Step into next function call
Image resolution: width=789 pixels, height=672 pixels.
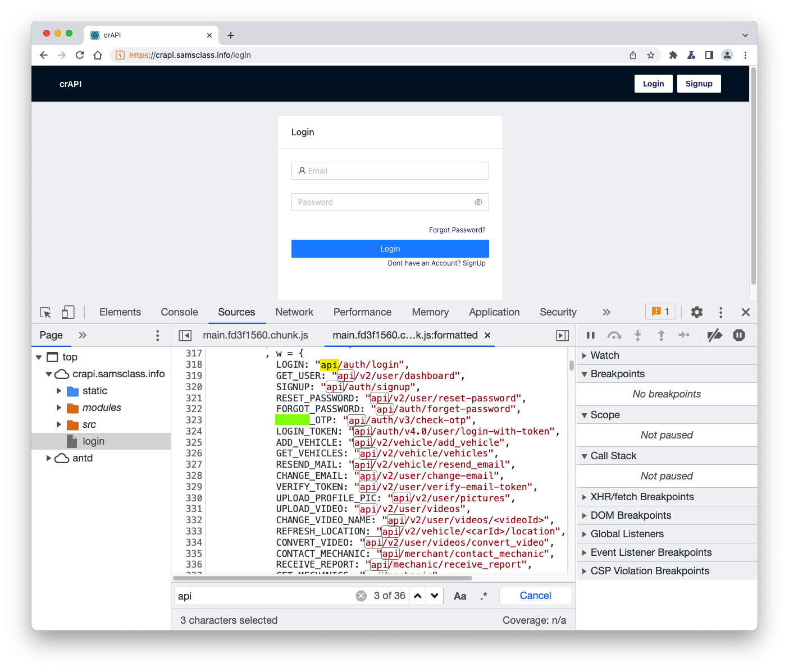tap(637, 335)
